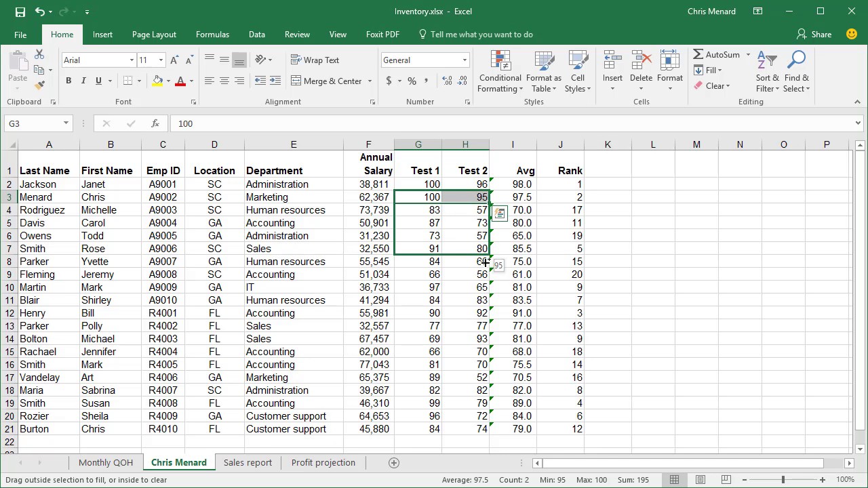The width and height of the screenshot is (868, 488).
Task: Click the Fill Color bucket swatch
Action: pyautogui.click(x=157, y=81)
